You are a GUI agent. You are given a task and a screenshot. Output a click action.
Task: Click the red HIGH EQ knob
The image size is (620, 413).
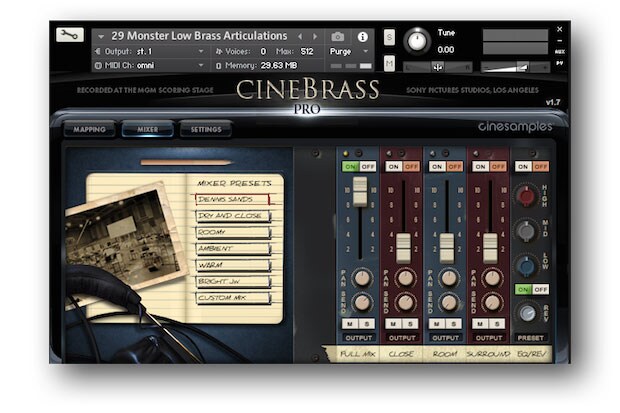click(x=526, y=196)
